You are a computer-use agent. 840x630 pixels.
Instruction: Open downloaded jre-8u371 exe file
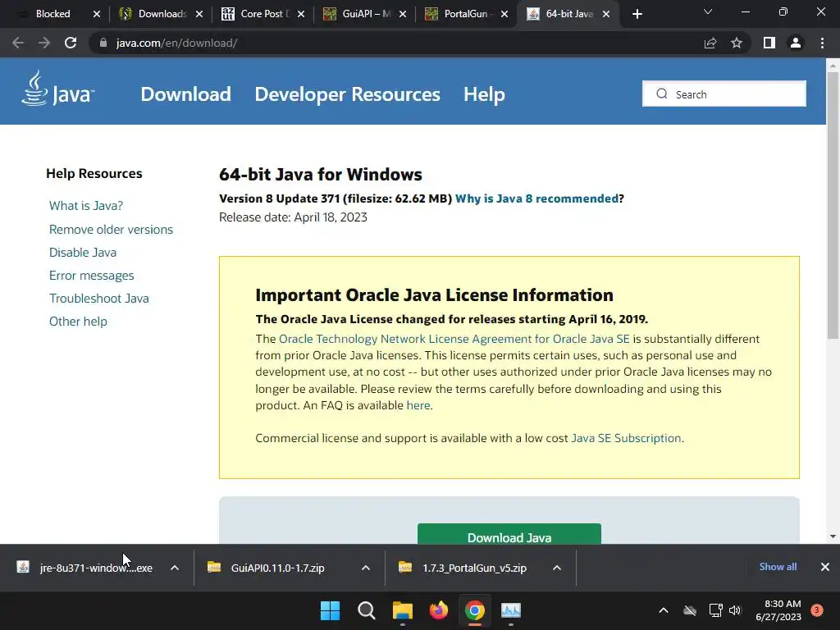(x=84, y=568)
